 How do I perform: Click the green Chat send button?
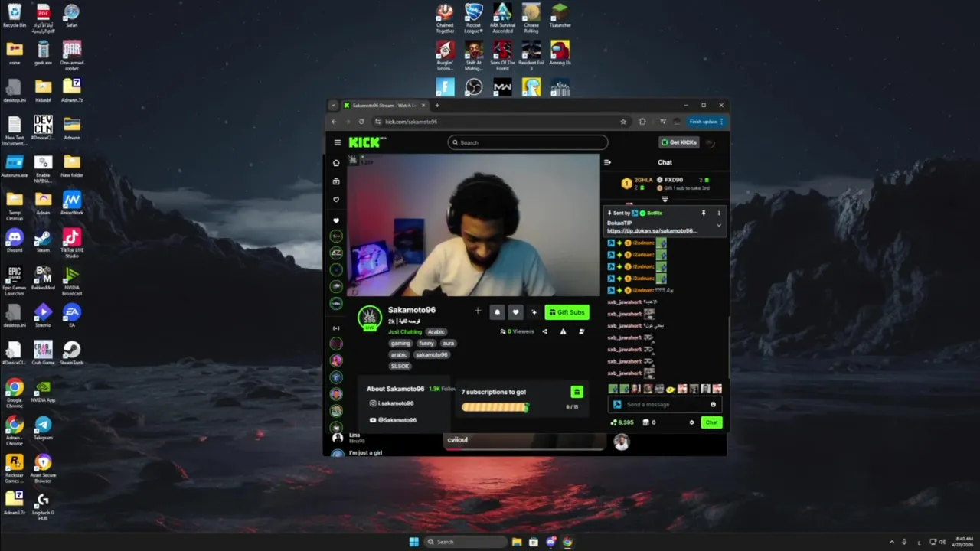(711, 422)
